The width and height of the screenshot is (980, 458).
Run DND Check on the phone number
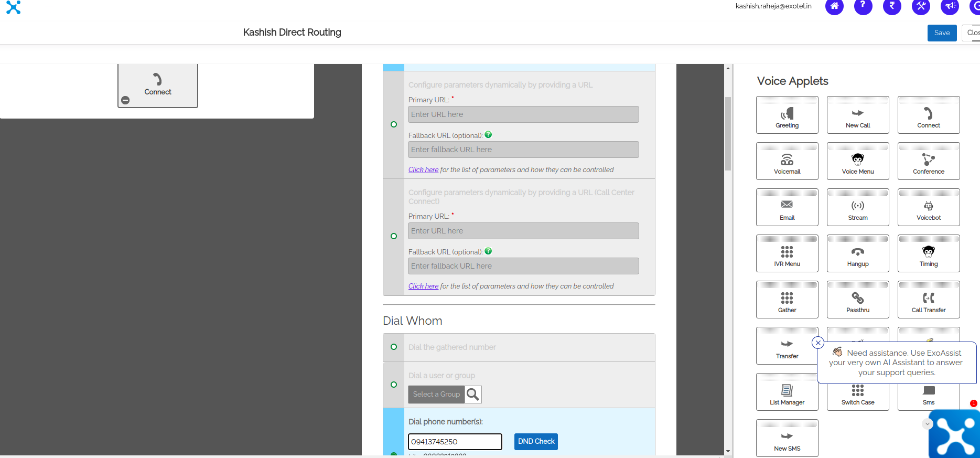pos(536,442)
